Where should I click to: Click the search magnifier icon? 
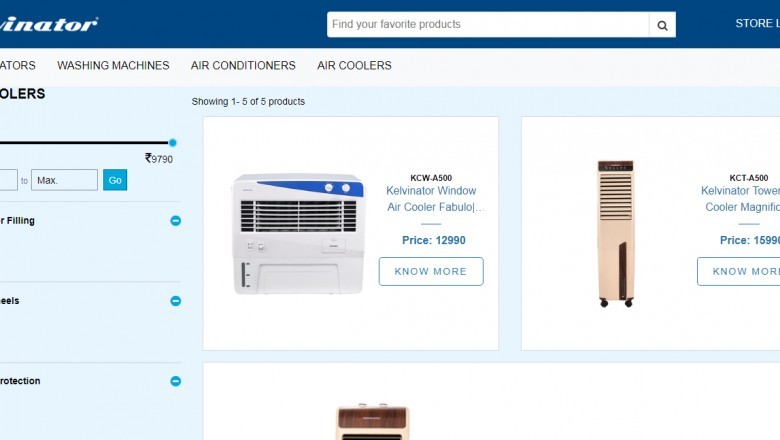pyautogui.click(x=662, y=25)
